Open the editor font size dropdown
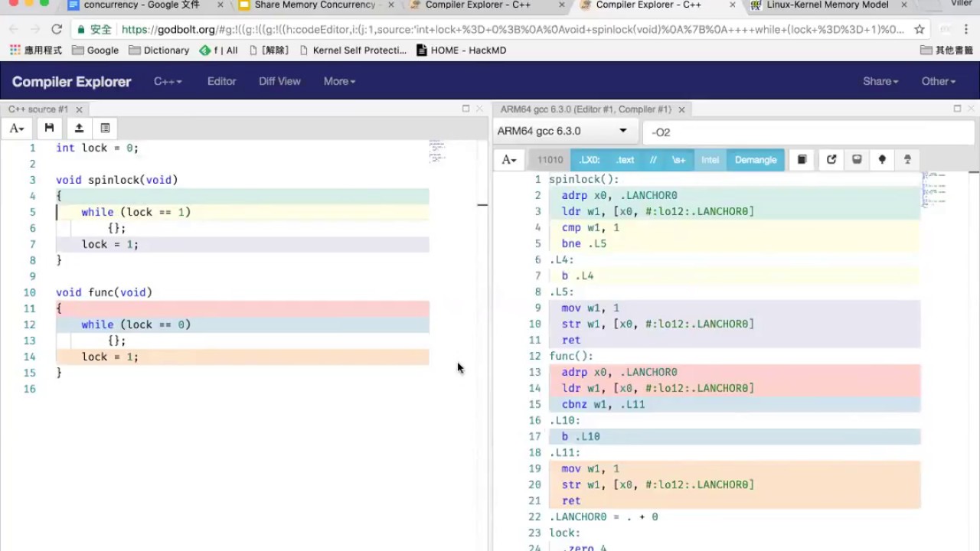The width and height of the screenshot is (980, 551). [x=17, y=128]
